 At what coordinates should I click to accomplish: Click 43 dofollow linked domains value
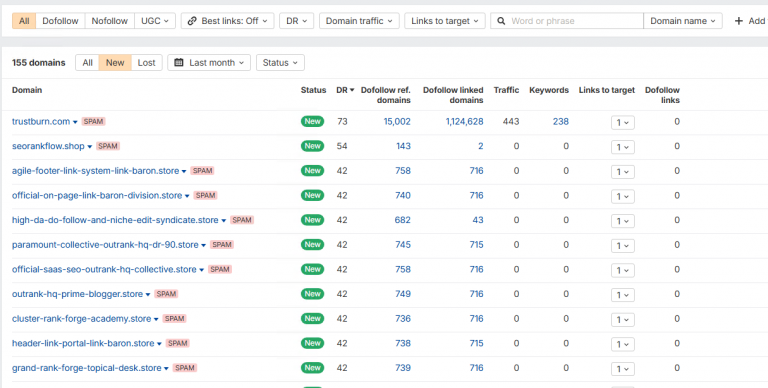coord(478,220)
